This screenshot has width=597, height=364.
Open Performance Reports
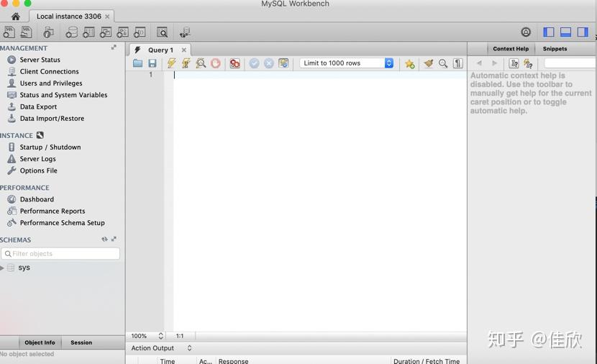53,211
